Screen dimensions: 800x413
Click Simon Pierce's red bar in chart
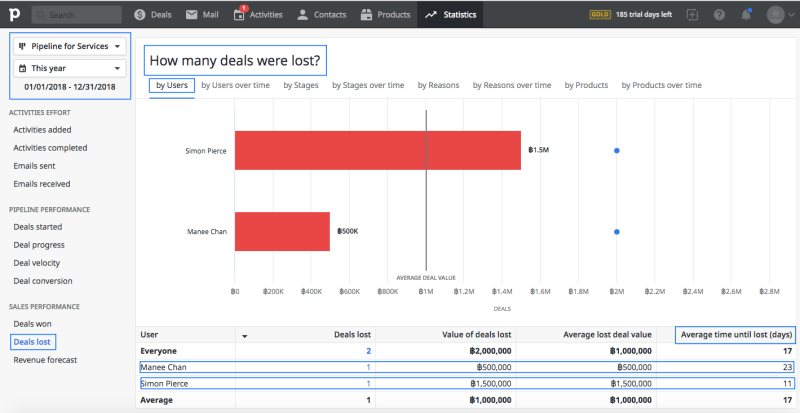pos(378,151)
